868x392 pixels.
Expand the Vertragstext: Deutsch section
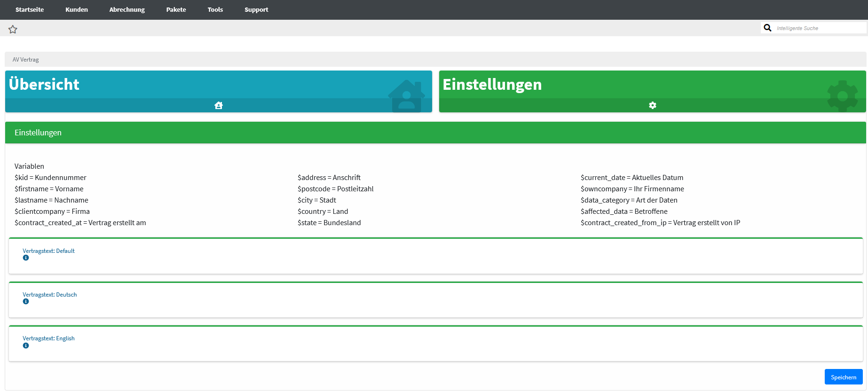(x=49, y=295)
